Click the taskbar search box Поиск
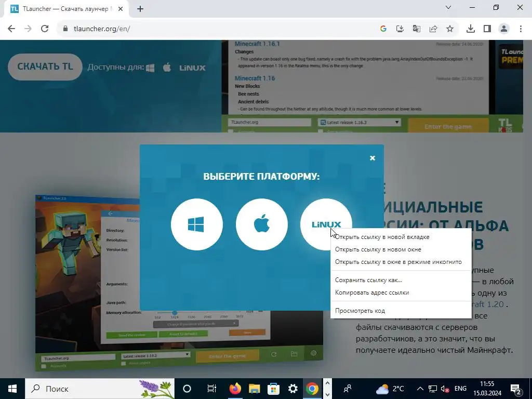Viewport: 532px width, 399px height. pos(100,389)
